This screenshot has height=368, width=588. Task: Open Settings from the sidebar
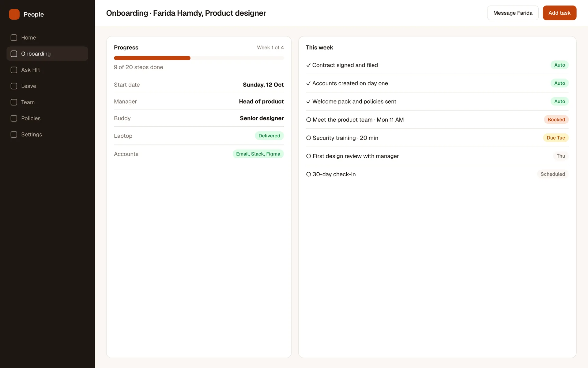point(47,135)
